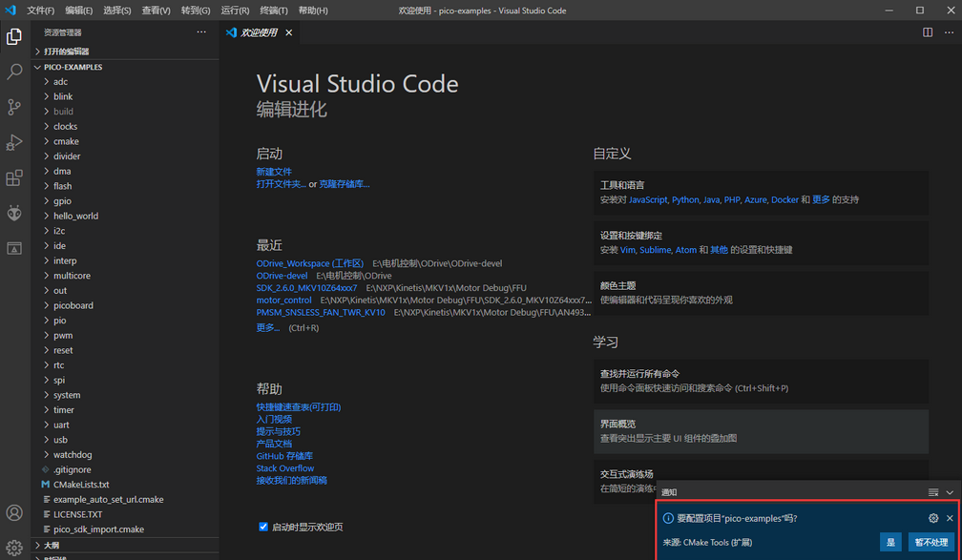The image size is (962, 560).
Task: Click the 克隆存储库... link
Action: (345, 184)
